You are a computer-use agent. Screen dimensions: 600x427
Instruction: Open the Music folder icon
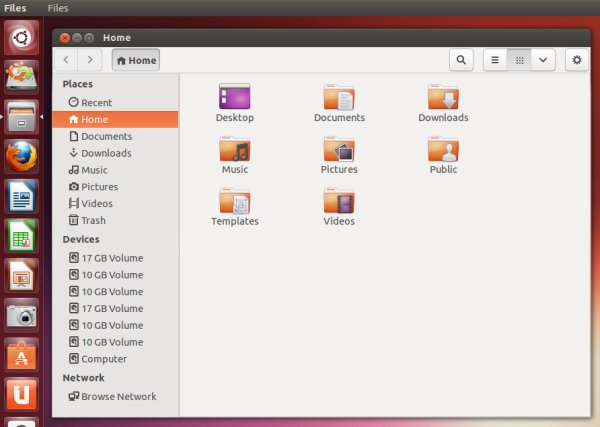click(235, 150)
